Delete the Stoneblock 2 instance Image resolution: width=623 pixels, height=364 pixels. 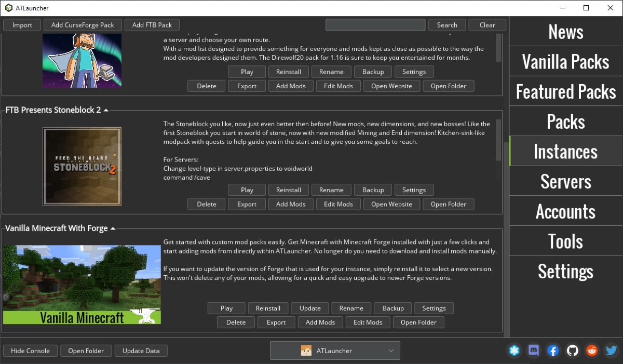tap(207, 204)
